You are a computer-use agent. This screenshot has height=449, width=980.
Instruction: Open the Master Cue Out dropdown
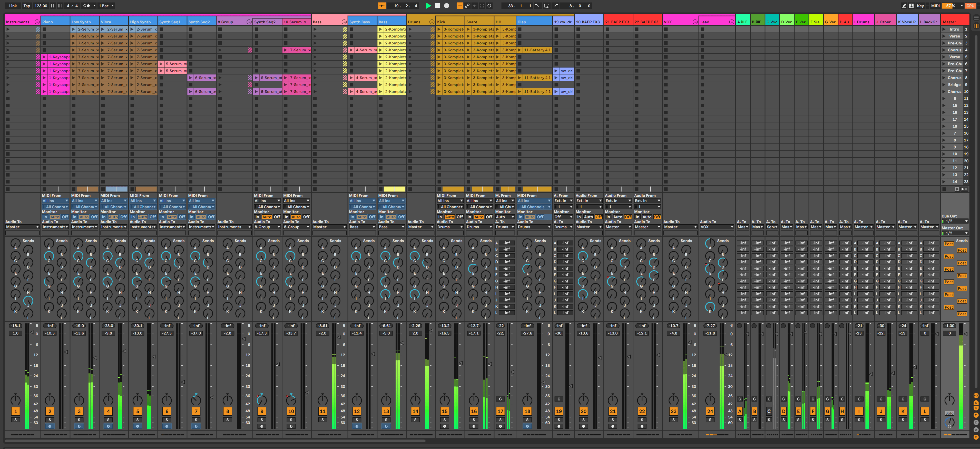click(x=955, y=221)
